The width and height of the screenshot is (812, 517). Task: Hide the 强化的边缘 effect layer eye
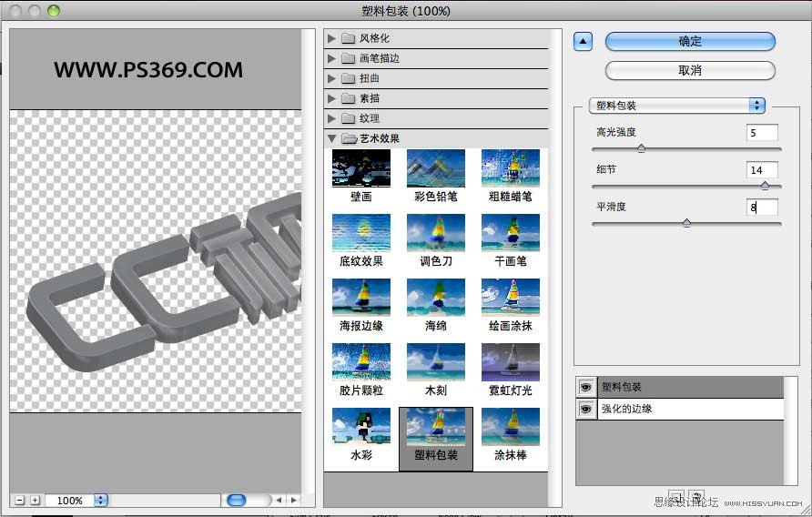point(585,410)
